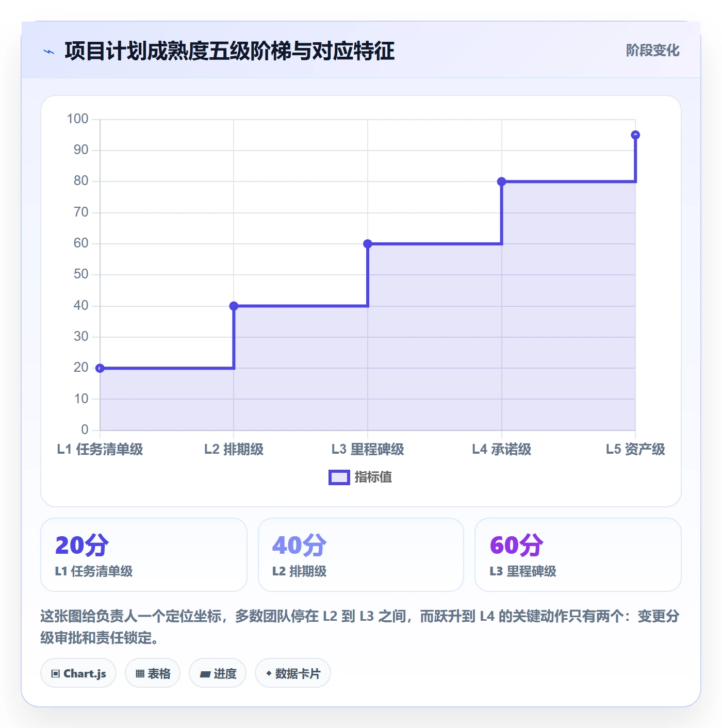Click the L2 data point at value 40
The width and height of the screenshot is (722, 728).
(x=234, y=306)
